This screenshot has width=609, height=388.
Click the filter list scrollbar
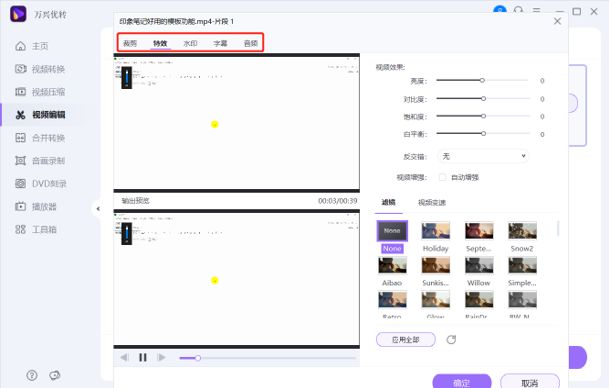coord(558,229)
